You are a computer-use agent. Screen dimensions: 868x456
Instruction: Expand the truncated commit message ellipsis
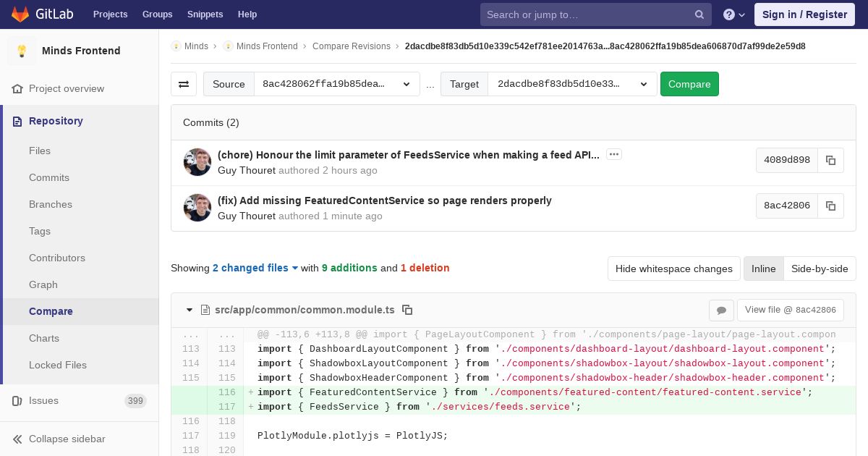coord(614,154)
